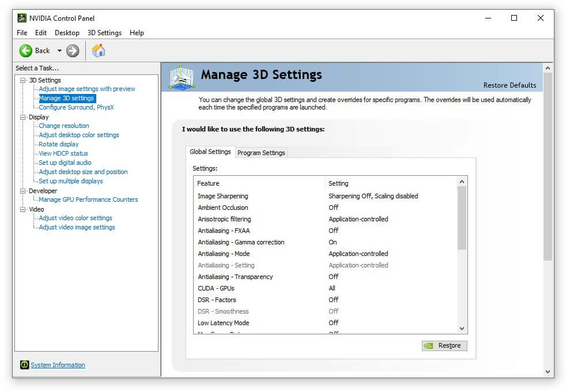Click settings list scrollbar down arrow
The width and height of the screenshot is (570, 392).
[x=462, y=329]
